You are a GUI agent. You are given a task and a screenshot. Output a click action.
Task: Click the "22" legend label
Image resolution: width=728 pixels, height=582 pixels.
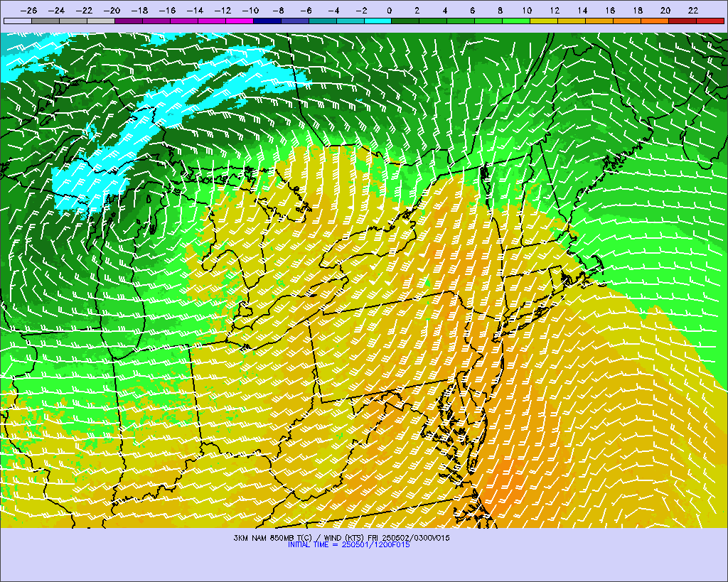point(693,11)
